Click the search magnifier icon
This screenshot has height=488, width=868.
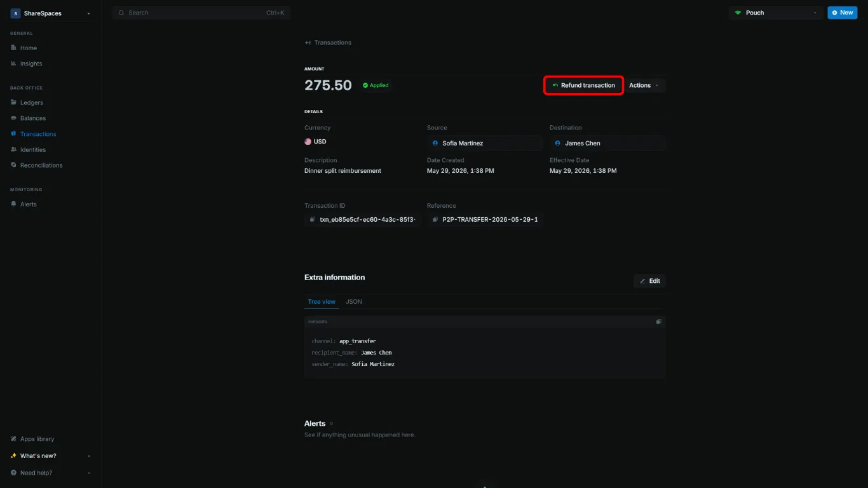click(121, 13)
